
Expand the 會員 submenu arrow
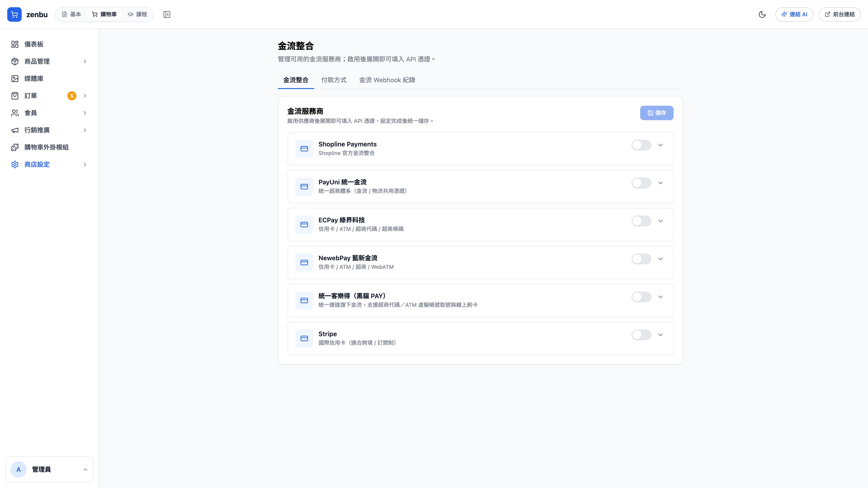pyautogui.click(x=85, y=113)
